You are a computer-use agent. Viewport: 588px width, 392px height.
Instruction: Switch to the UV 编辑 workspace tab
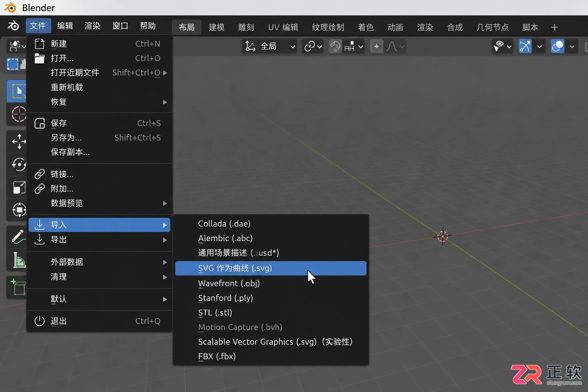point(283,27)
